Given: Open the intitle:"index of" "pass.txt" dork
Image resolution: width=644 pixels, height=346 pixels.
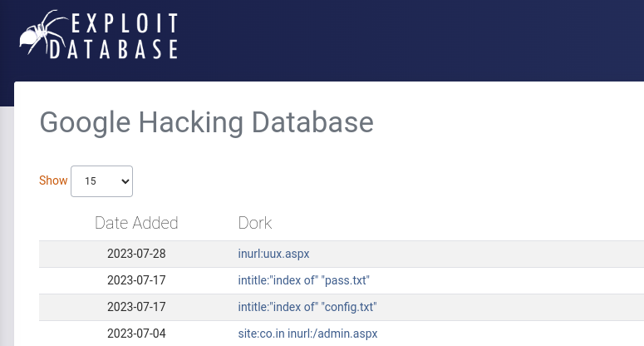Looking at the screenshot, I should (x=303, y=280).
